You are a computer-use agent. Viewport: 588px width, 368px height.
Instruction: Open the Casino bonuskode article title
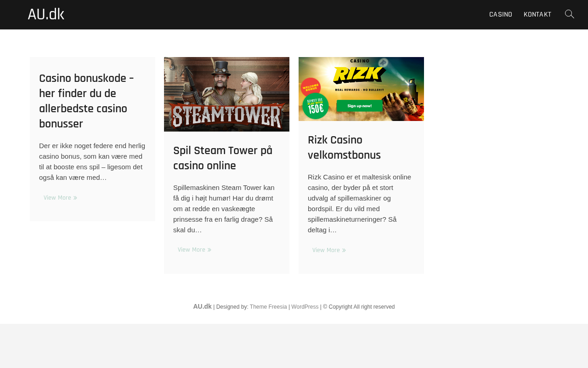tap(87, 101)
